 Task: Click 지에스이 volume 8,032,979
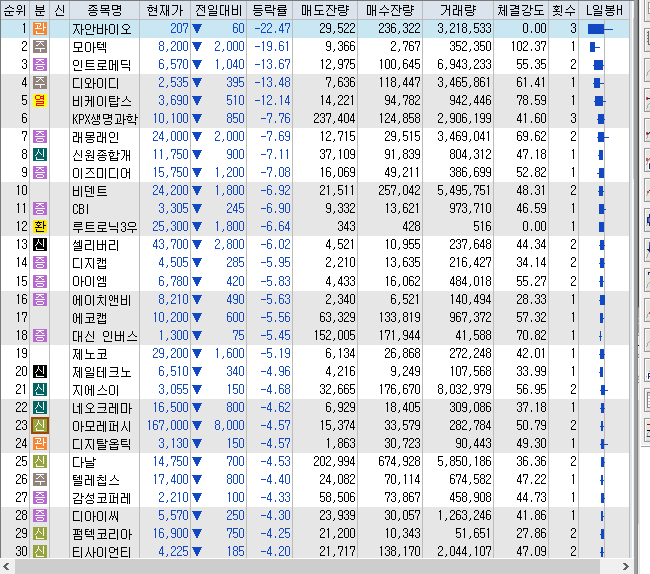[464, 390]
